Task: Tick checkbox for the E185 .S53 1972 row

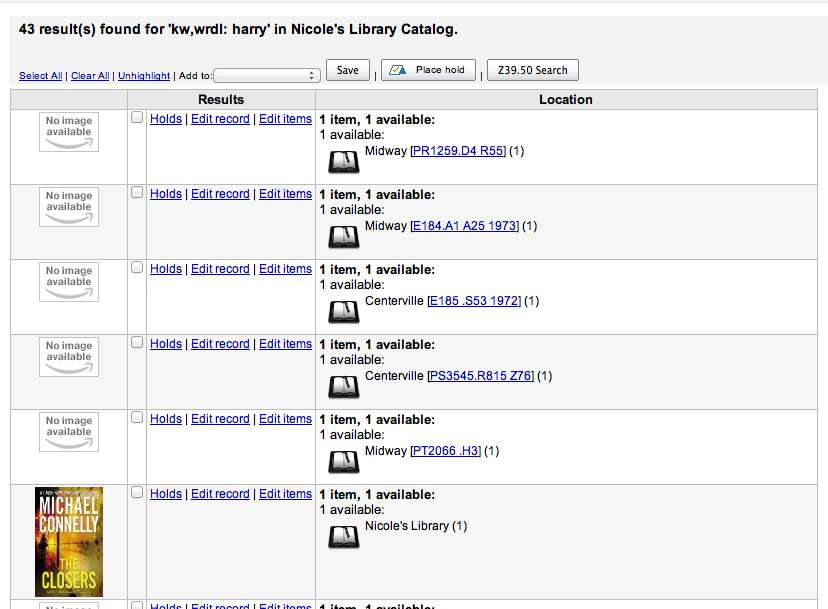Action: pos(137,268)
